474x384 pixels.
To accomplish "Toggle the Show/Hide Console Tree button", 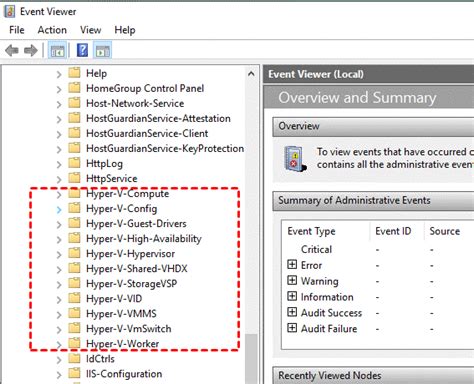I will tap(57, 51).
